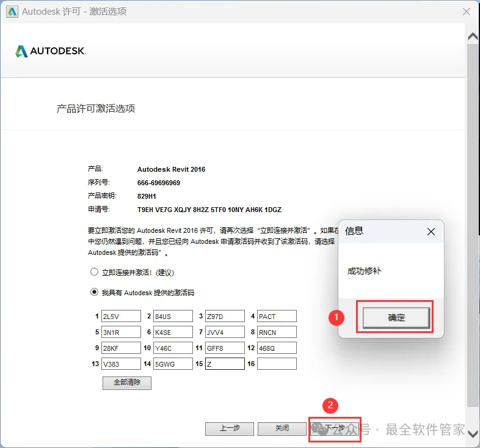Viewport: 480px width, 448px height.
Task: Click the serial number 666-69696969
Action: click(x=159, y=183)
